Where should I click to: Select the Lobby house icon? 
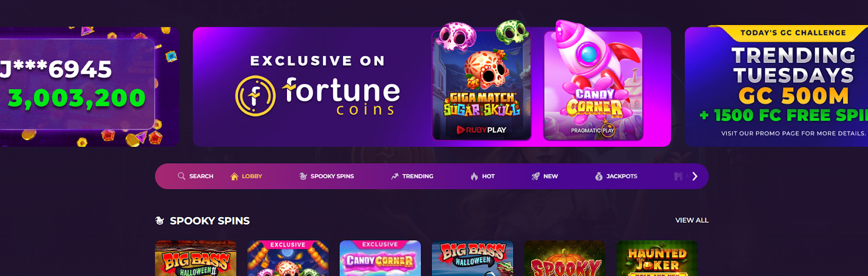(234, 176)
